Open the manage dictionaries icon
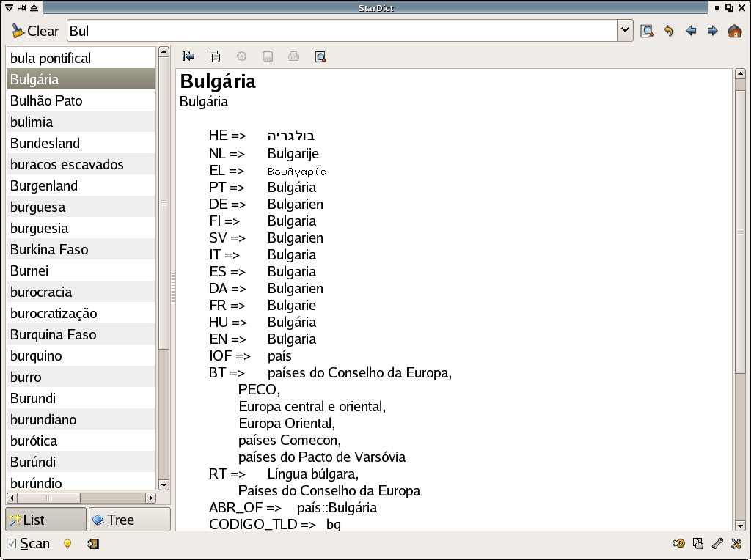This screenshot has width=751, height=560. tap(698, 544)
